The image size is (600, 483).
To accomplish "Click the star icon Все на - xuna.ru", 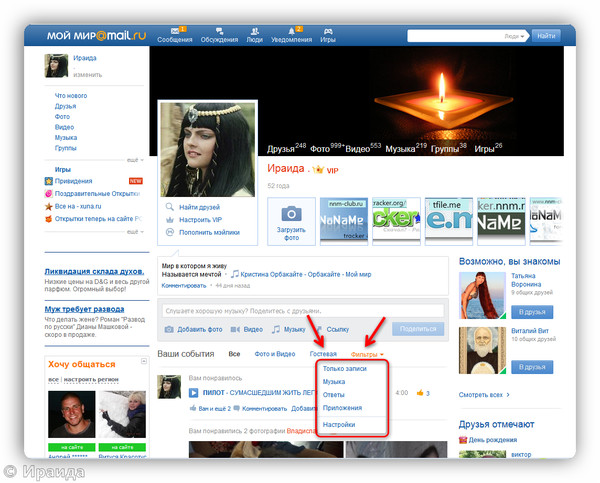I will (x=49, y=206).
